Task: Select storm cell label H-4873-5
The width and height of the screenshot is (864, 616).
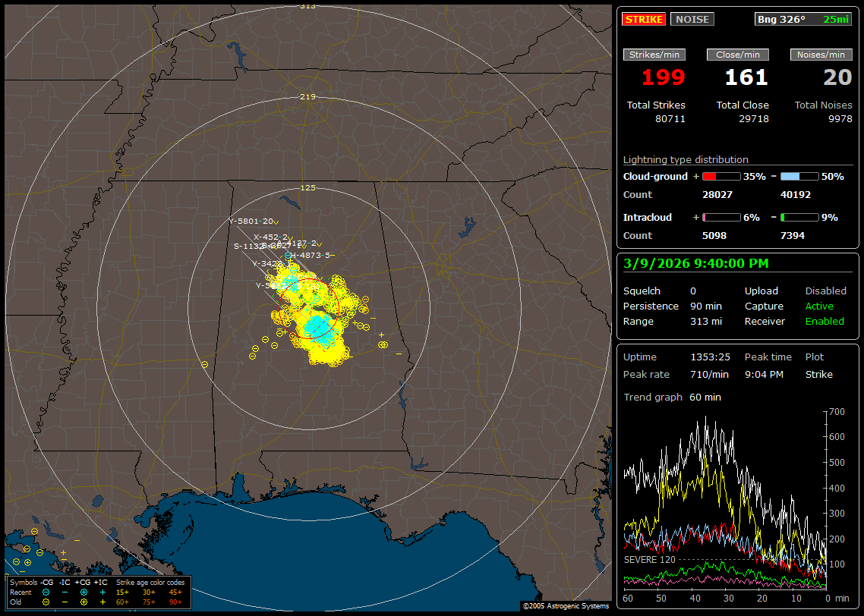Action: click(x=311, y=255)
